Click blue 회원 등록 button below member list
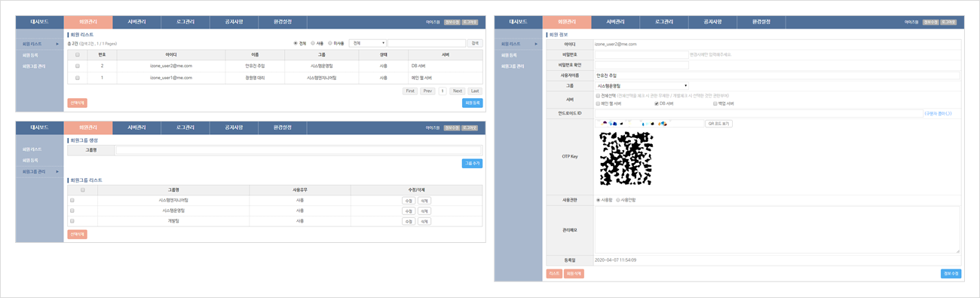The width and height of the screenshot is (980, 298). point(472,103)
